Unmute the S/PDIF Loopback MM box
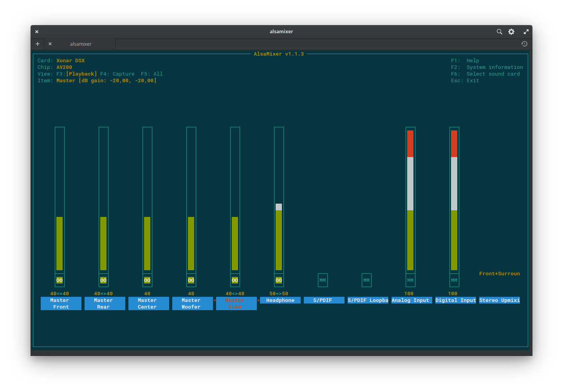 (366, 280)
